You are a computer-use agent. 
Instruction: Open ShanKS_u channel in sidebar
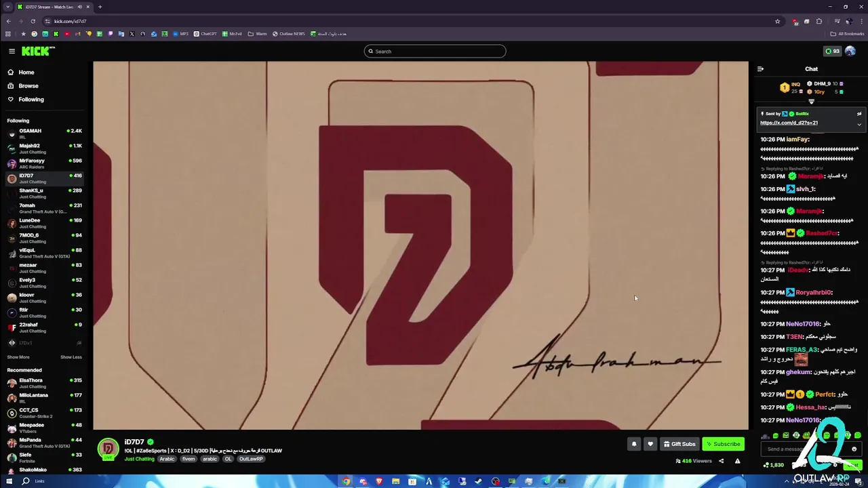pos(44,193)
